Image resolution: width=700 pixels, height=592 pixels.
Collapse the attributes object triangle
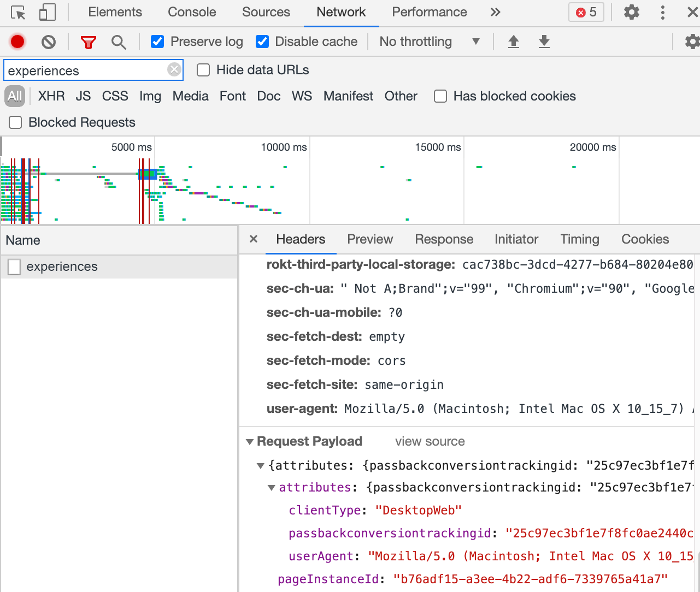coord(272,487)
